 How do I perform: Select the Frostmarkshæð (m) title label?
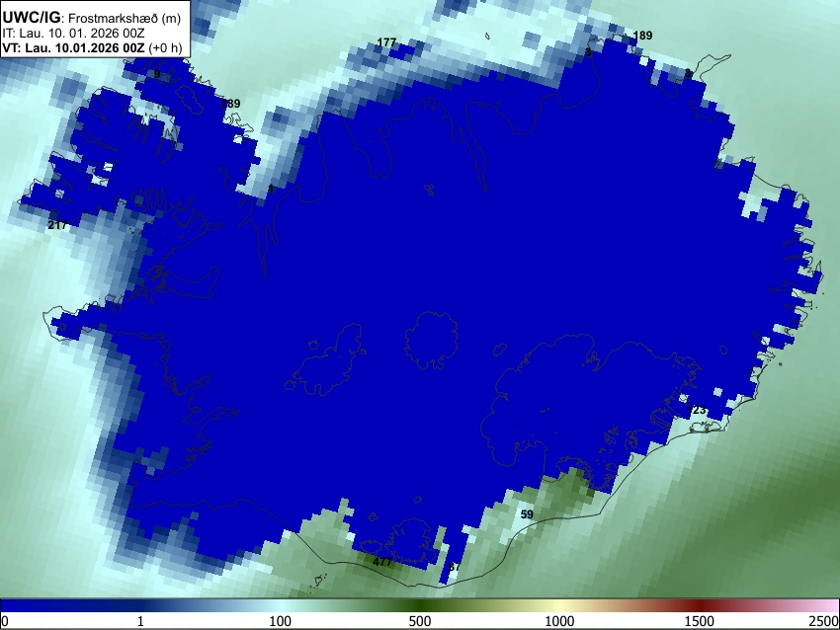[125, 19]
